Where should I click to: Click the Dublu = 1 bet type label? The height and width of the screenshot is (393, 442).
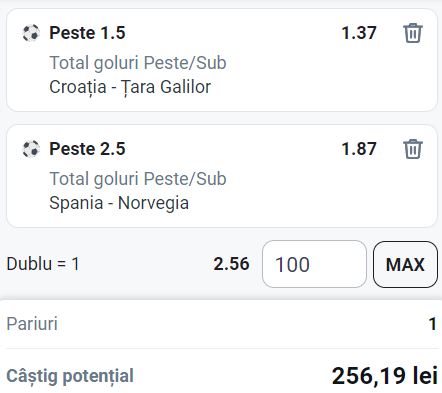tap(43, 264)
